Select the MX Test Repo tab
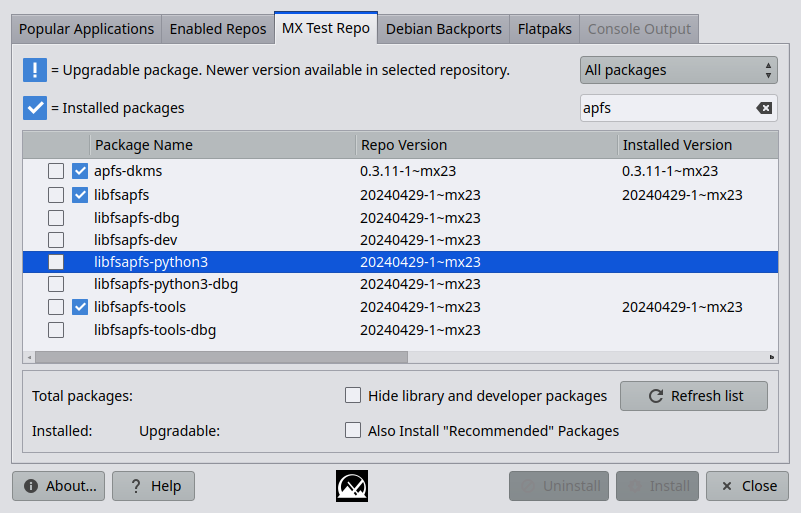801x513 pixels. click(x=326, y=28)
